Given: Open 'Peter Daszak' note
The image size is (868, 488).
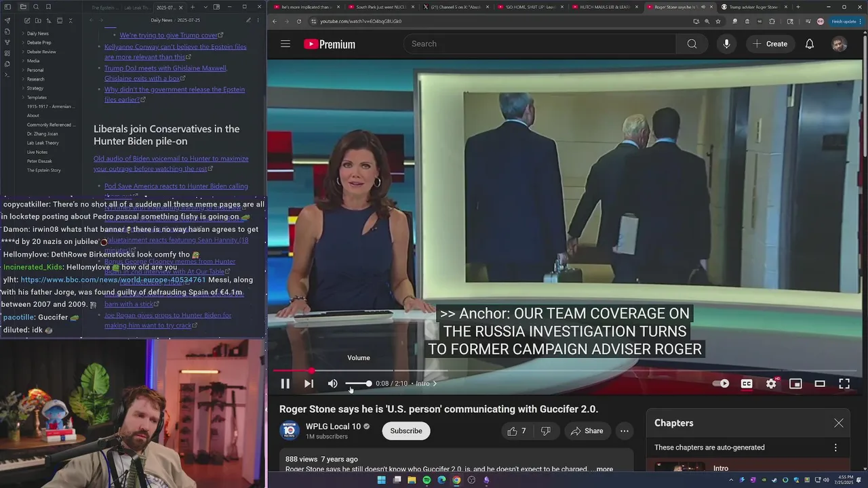Looking at the screenshot, I should pyautogui.click(x=39, y=161).
